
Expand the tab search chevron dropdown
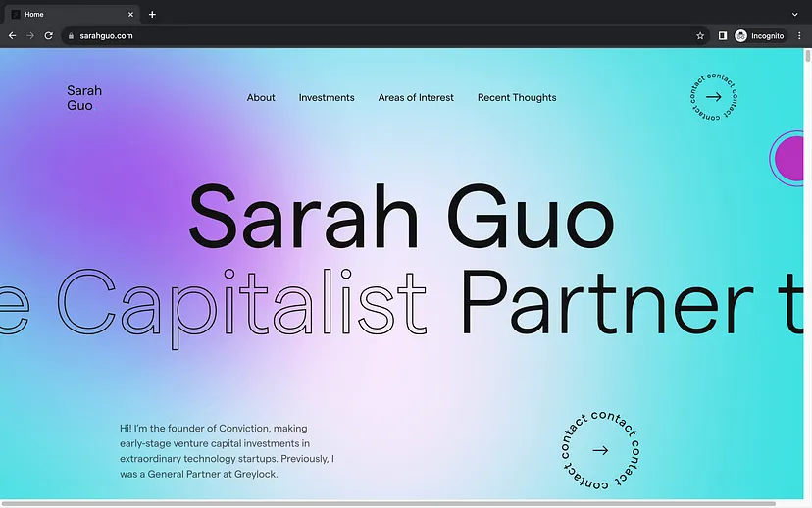pos(794,14)
